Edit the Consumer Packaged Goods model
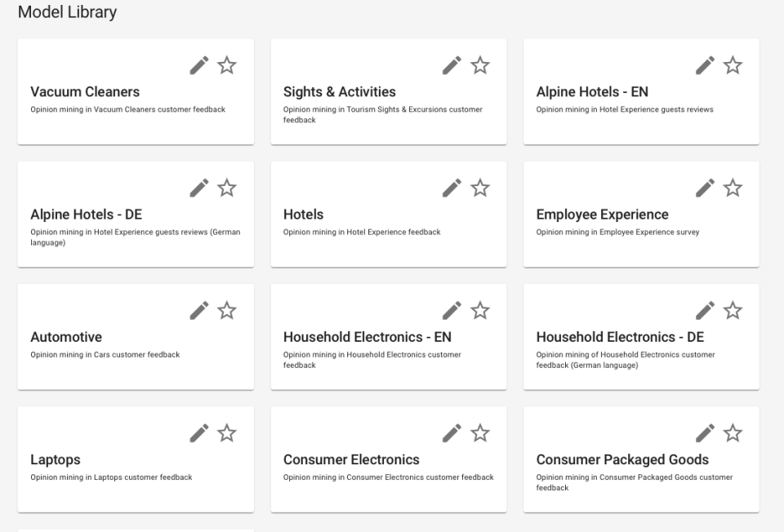This screenshot has height=532, width=784. coord(705,432)
